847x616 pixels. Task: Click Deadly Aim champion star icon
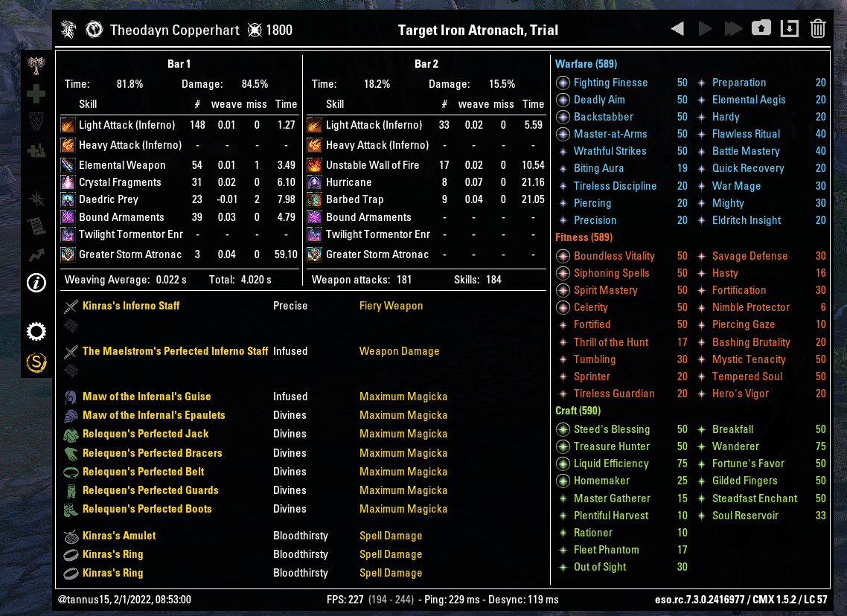pyautogui.click(x=563, y=100)
